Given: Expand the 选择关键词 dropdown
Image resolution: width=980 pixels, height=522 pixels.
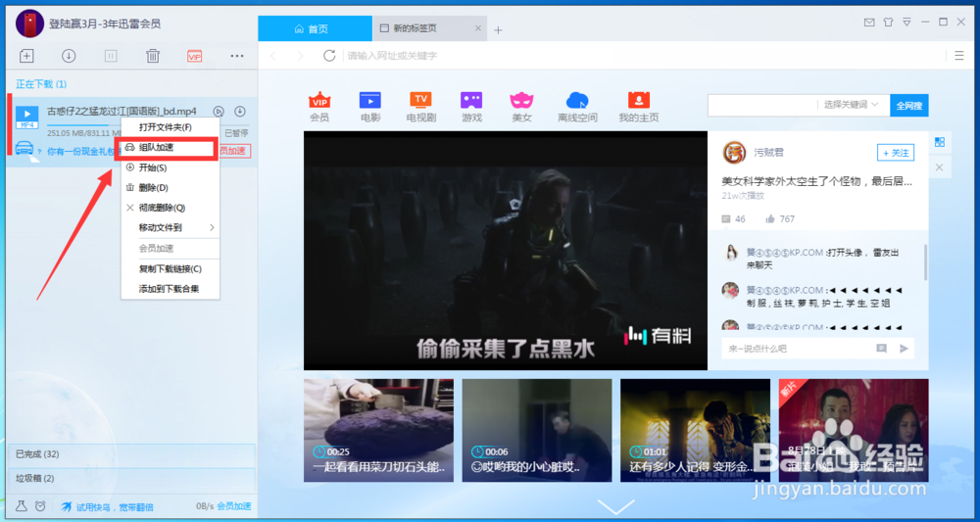Looking at the screenshot, I should tap(852, 105).
